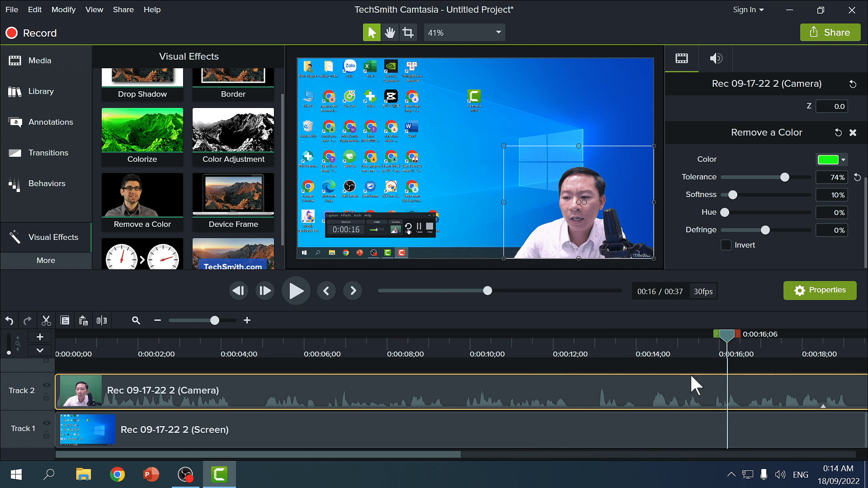Choose the Border effect
This screenshot has height=488, width=868.
tap(233, 84)
